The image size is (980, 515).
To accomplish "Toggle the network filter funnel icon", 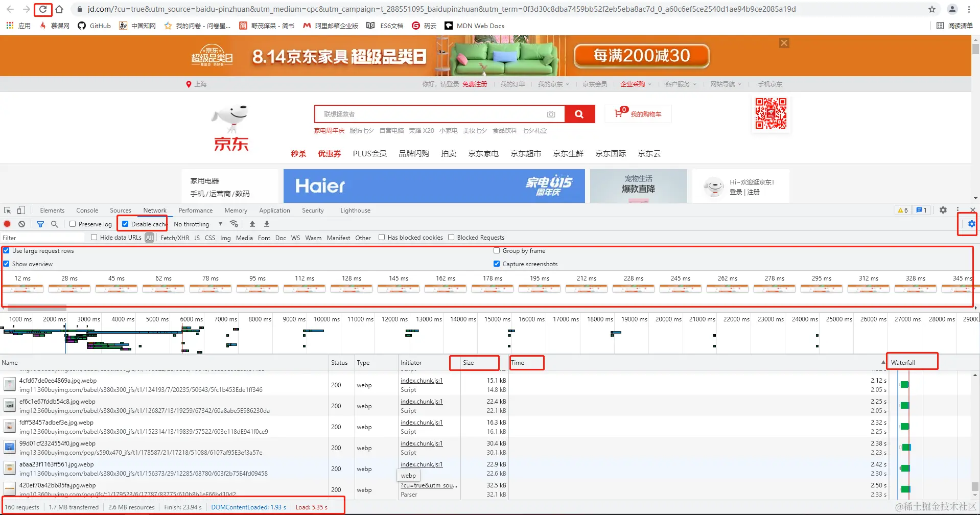I will tap(40, 224).
